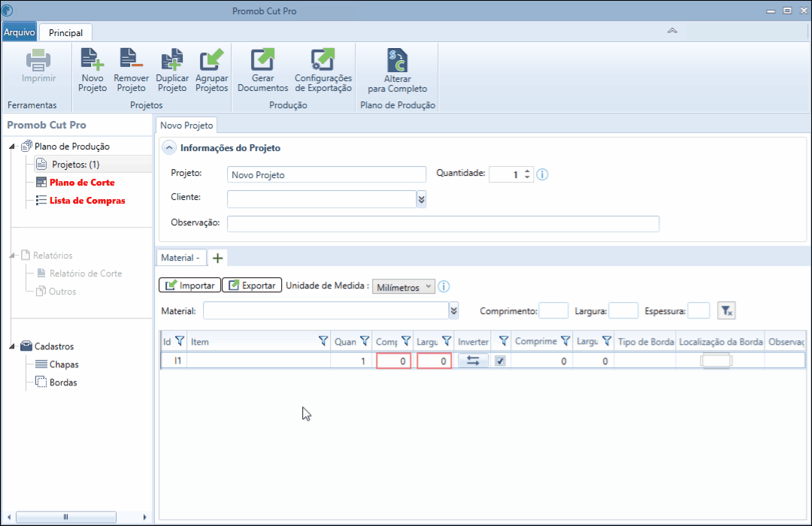Click the Importar button
The image size is (812, 526).
(x=190, y=286)
